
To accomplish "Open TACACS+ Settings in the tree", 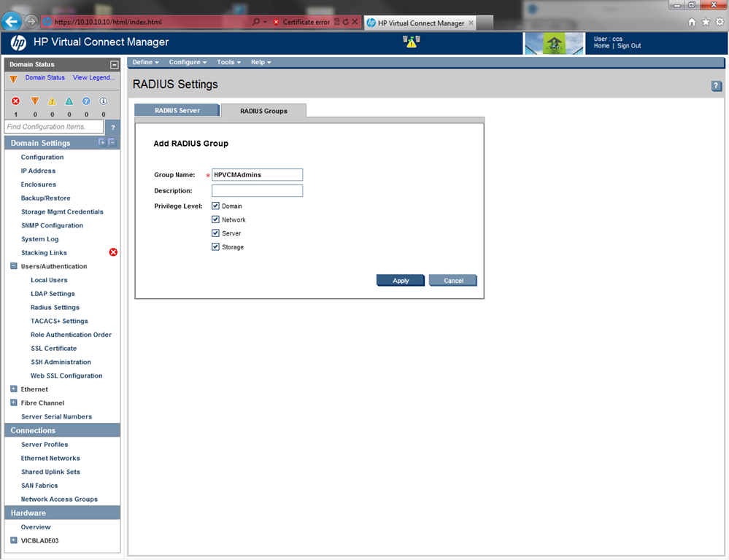I will pyautogui.click(x=59, y=321).
